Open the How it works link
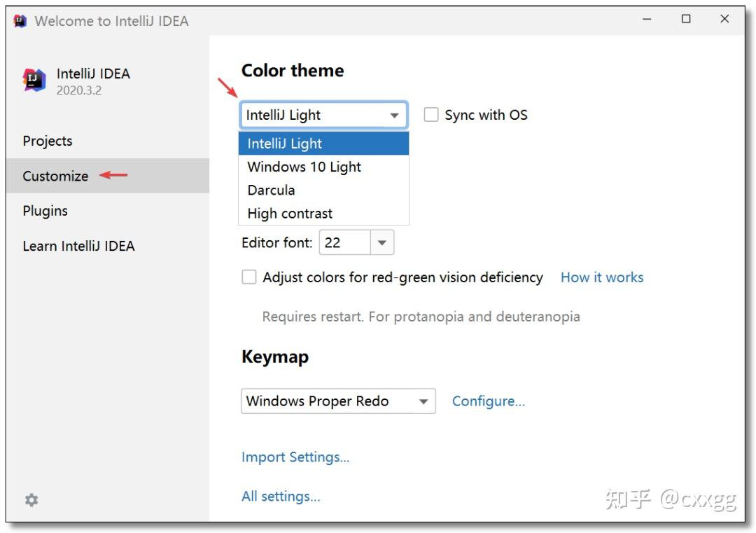 [602, 277]
